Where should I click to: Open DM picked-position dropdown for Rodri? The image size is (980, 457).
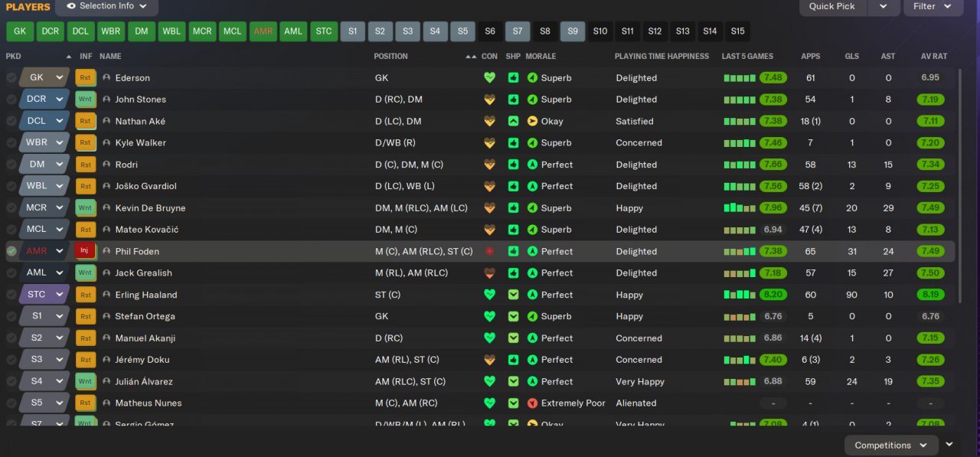[x=44, y=165]
